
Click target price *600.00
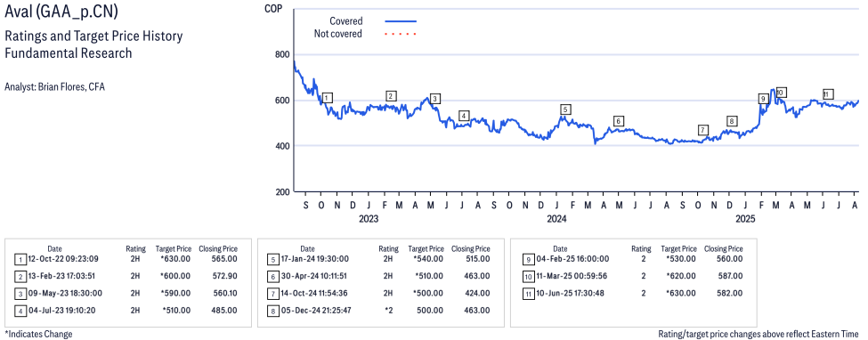(x=175, y=276)
